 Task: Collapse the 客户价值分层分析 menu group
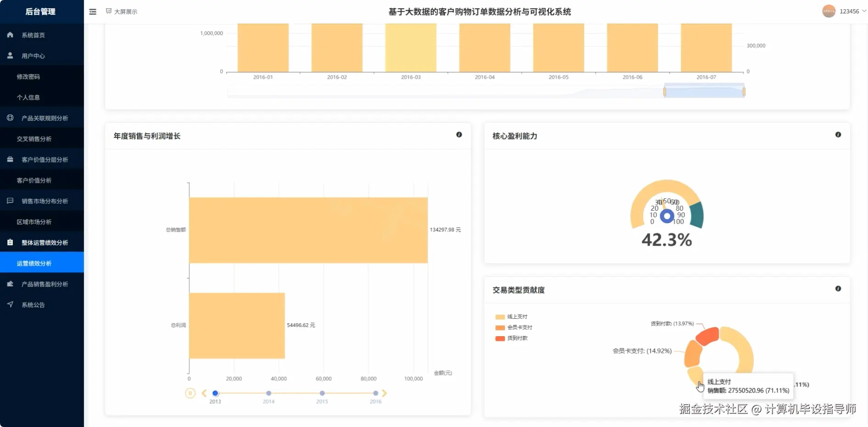pyautogui.click(x=42, y=159)
